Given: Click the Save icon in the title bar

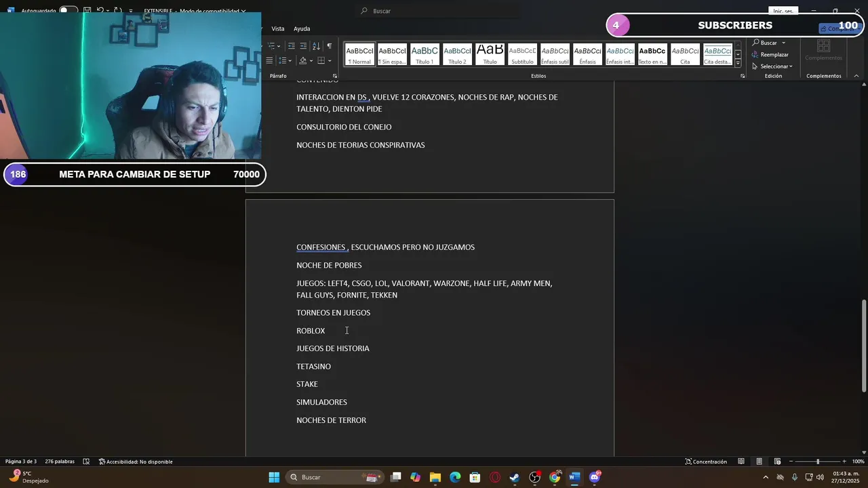Looking at the screenshot, I should 87,11.
